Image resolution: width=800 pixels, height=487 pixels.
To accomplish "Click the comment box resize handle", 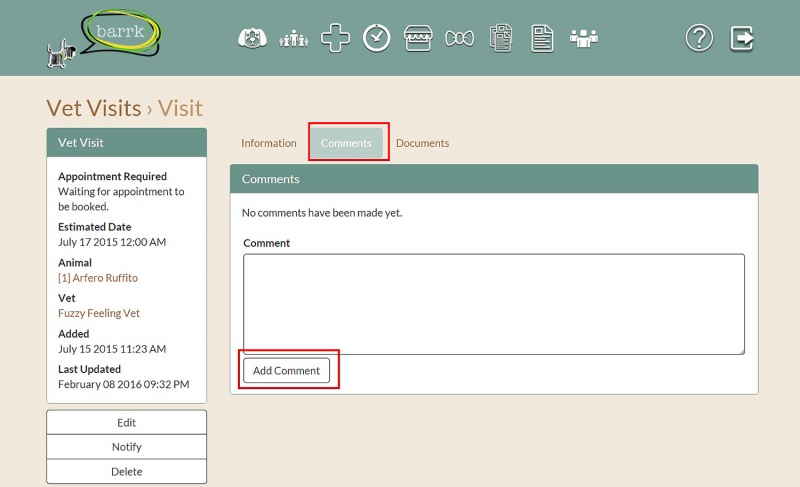I will click(x=741, y=351).
